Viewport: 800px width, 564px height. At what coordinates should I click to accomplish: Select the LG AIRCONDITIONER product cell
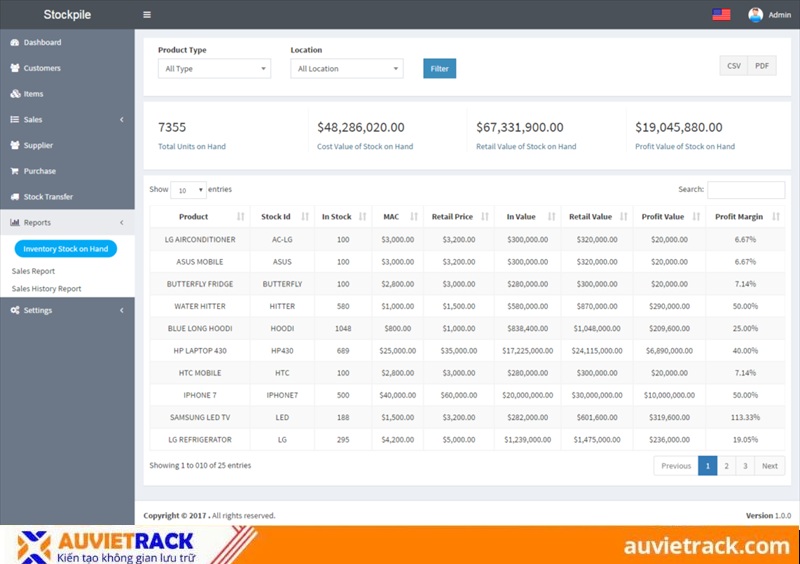(200, 239)
